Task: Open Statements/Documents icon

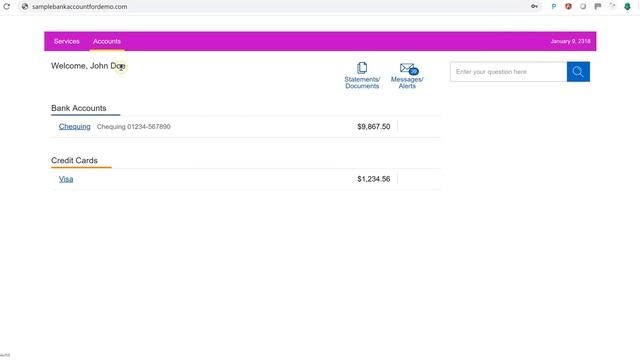Action: [x=362, y=76]
